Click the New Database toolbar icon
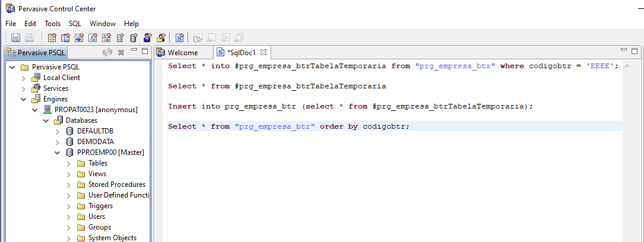This screenshot has height=242, width=644. tap(134, 38)
